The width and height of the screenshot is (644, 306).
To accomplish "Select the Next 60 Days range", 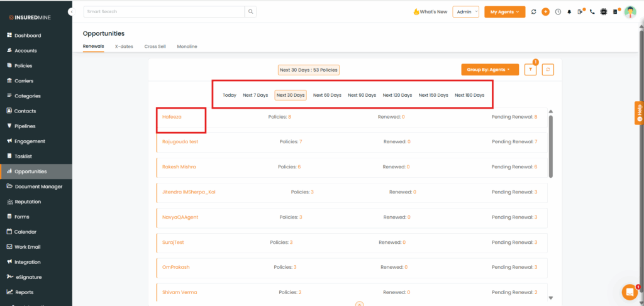I will coord(327,95).
